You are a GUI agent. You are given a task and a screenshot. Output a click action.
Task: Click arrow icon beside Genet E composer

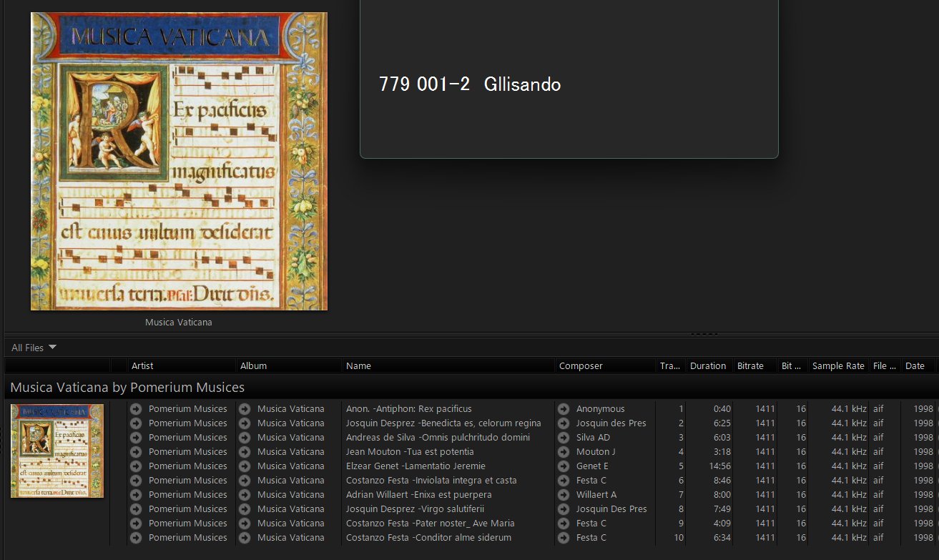[564, 466]
